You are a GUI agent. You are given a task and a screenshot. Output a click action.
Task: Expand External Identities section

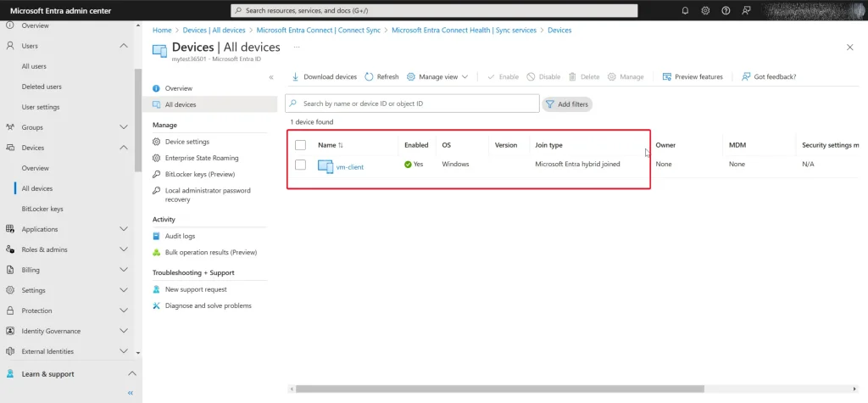pos(124,351)
